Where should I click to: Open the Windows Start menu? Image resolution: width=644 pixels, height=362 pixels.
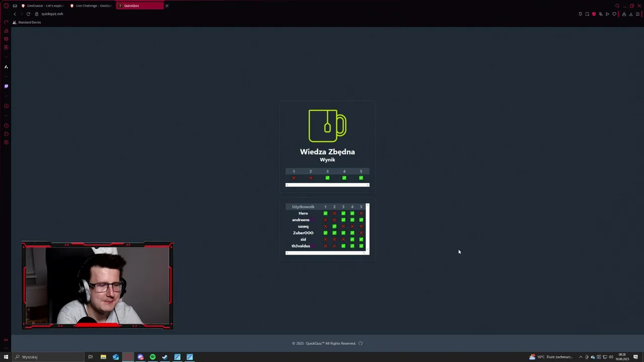click(x=6, y=357)
